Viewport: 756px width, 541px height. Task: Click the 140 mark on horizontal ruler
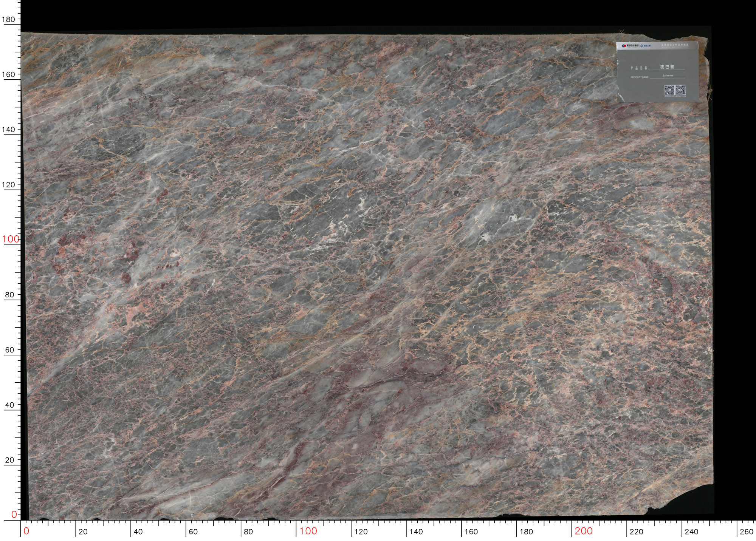pos(416,532)
